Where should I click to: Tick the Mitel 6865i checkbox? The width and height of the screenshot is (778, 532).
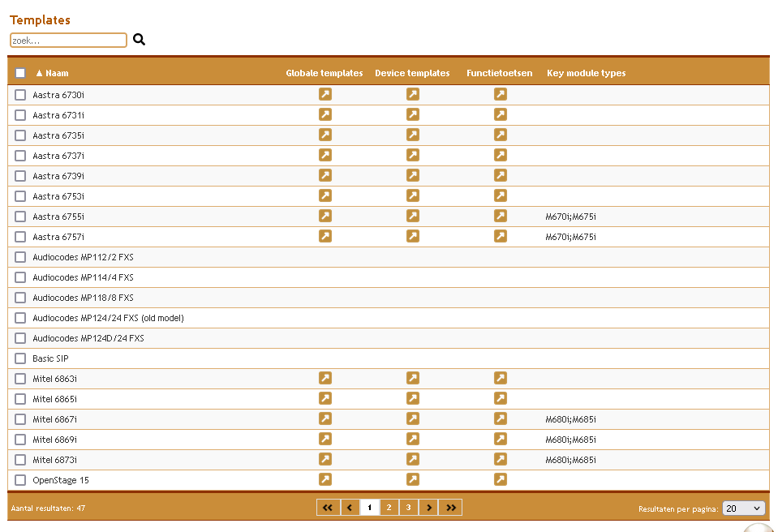(20, 399)
